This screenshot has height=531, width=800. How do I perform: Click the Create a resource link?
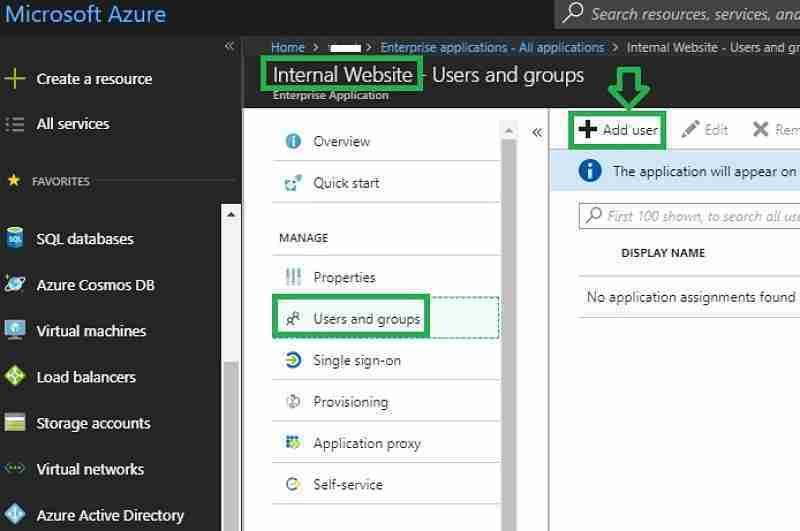(x=94, y=79)
